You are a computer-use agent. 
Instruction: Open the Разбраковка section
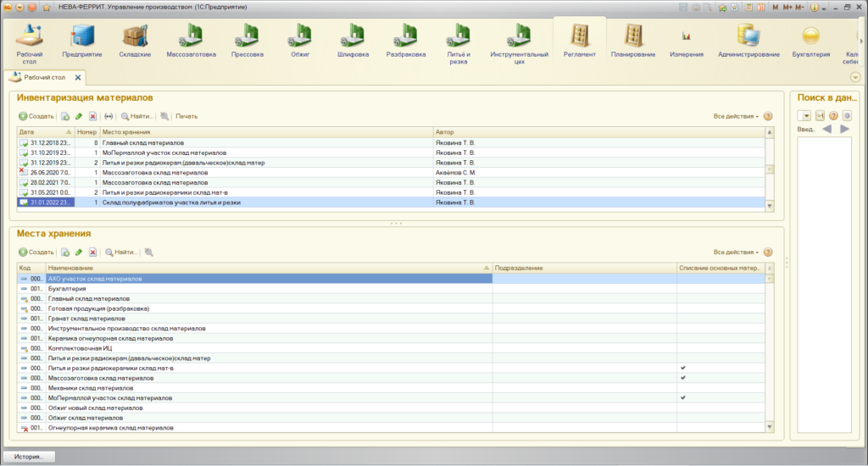(x=406, y=42)
